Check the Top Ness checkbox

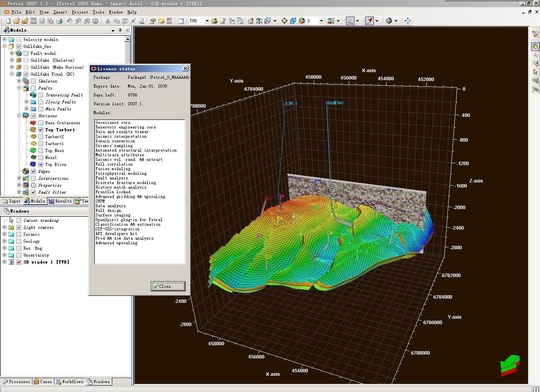40,150
